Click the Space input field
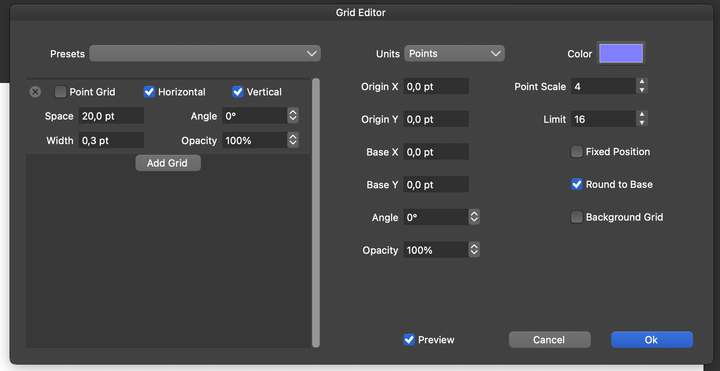 [111, 116]
